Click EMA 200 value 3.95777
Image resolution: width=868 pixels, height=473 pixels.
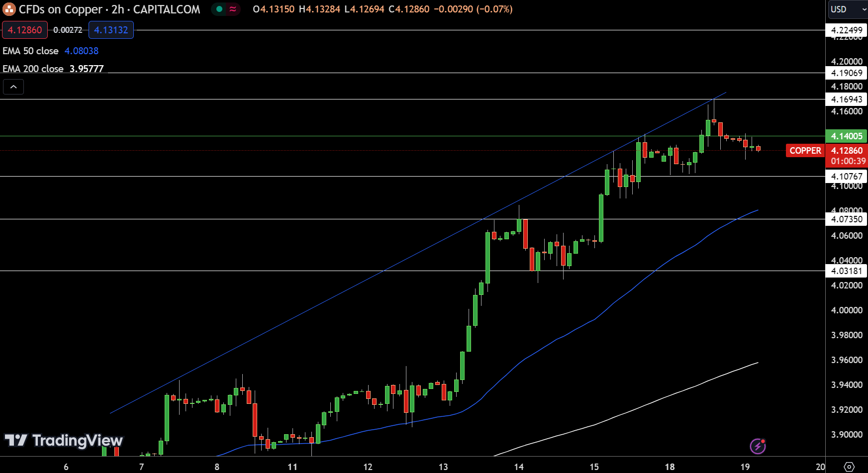(87, 69)
